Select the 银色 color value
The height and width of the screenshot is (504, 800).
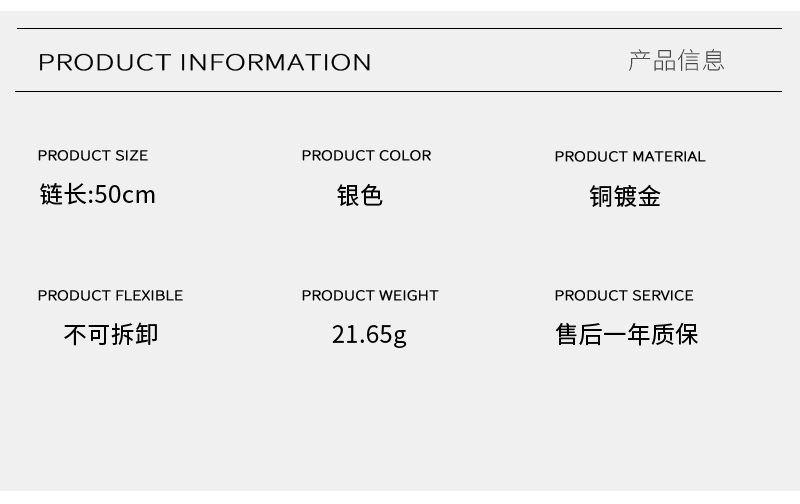pos(360,195)
